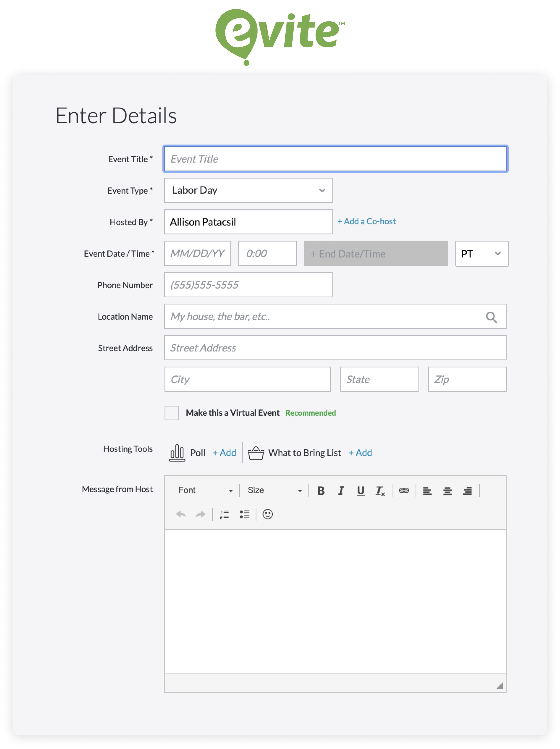Align message text left
Viewport: 560px width, 749px height.
click(x=427, y=491)
